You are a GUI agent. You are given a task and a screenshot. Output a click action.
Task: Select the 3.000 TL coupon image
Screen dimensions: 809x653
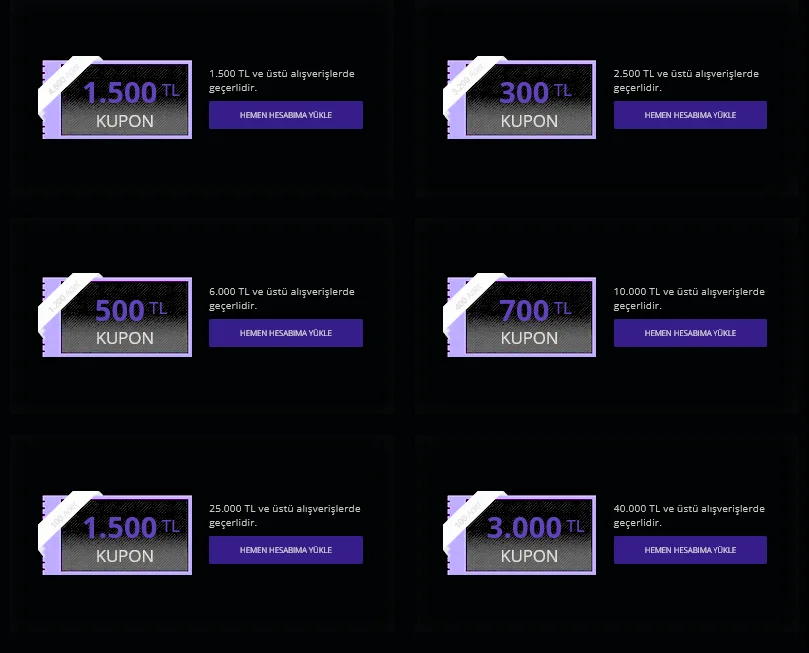point(529,535)
